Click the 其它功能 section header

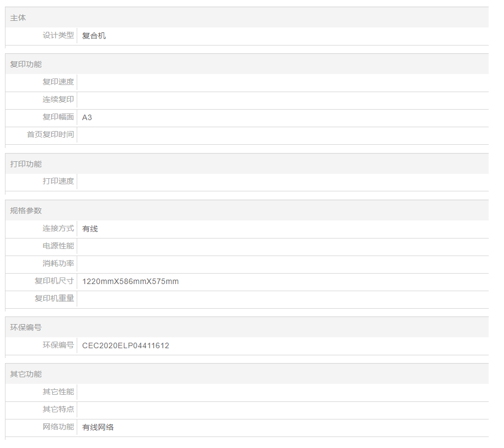26,374
